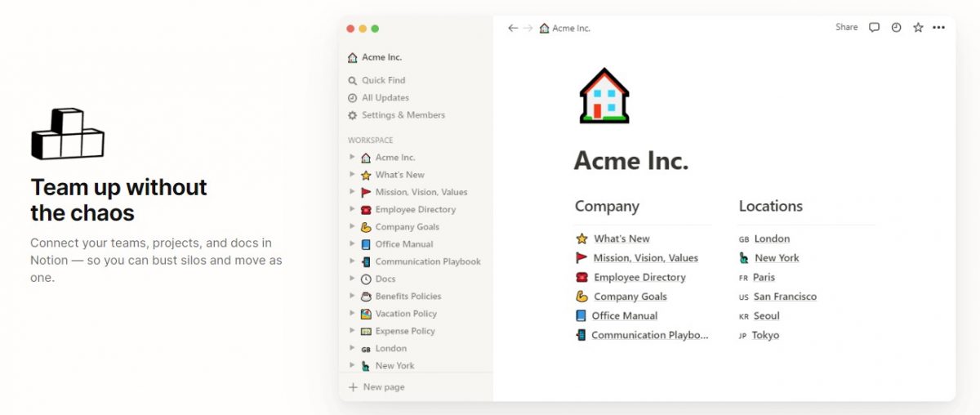Image resolution: width=980 pixels, height=415 pixels.
Task: Open the San Francisco location link
Action: pos(785,297)
